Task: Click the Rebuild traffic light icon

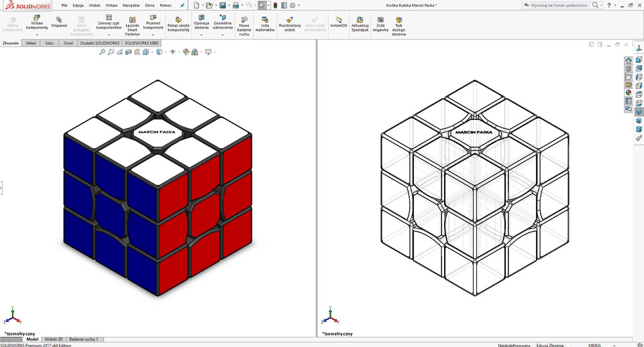Action: 275,5
